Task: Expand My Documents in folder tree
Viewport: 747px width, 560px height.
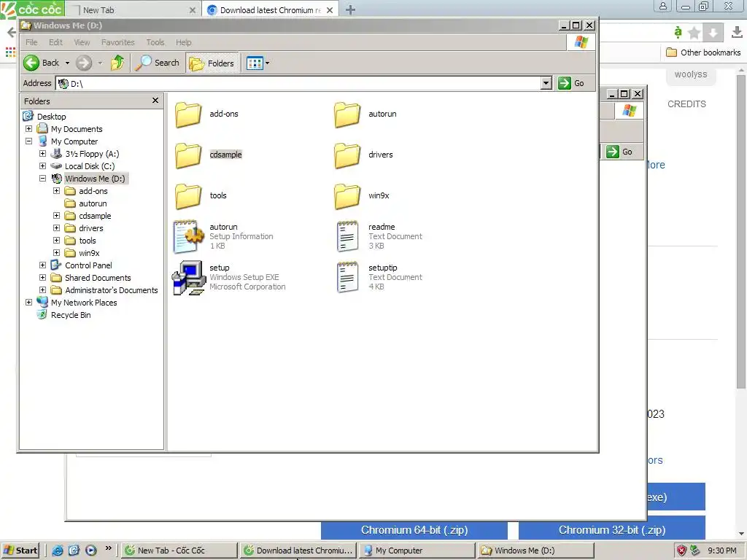Action: [x=28, y=129]
